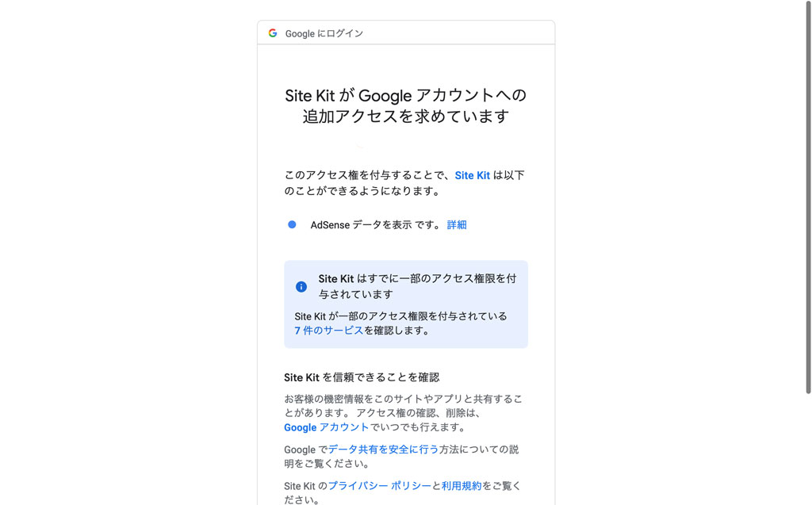
Task: Open the 利用規約 terms link
Action: (462, 486)
